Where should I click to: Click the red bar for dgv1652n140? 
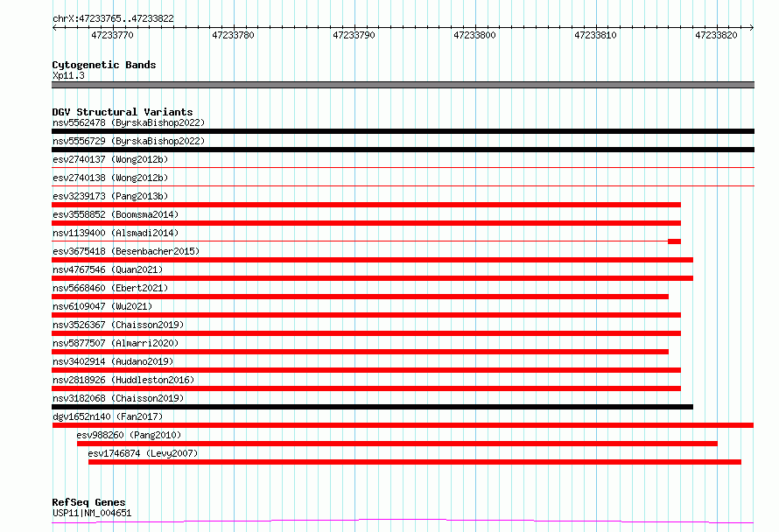403,425
